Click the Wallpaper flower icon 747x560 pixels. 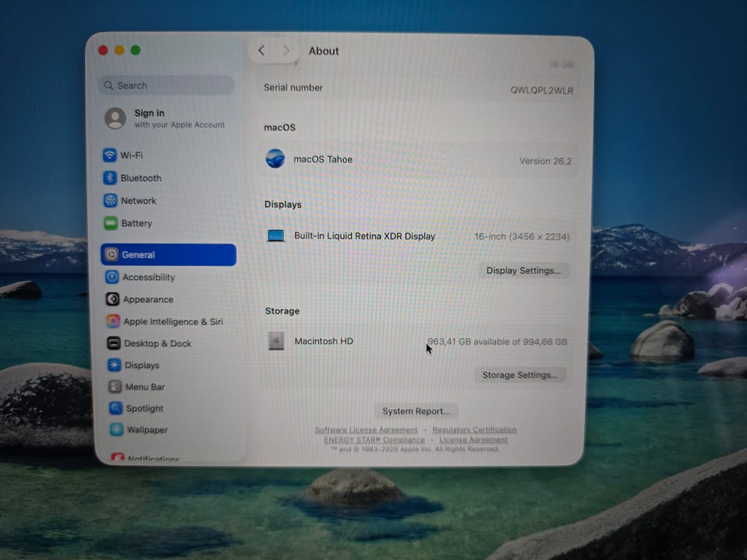coord(116,429)
